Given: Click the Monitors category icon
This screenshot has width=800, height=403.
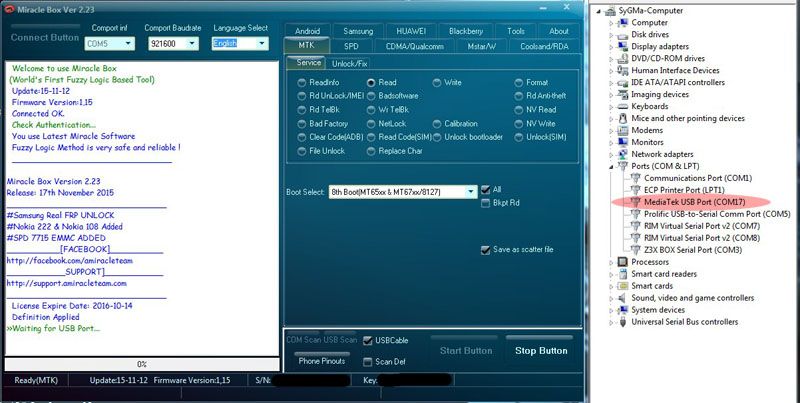Looking at the screenshot, I should (622, 142).
